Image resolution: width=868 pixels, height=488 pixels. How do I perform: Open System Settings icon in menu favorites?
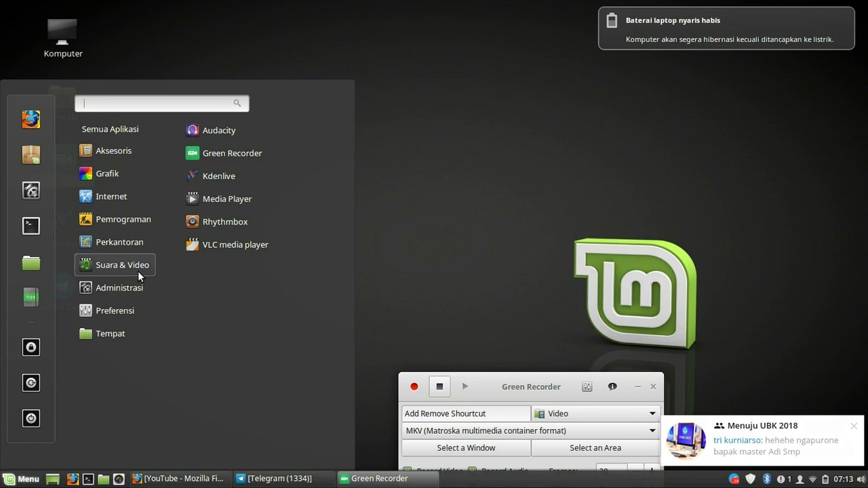(31, 190)
